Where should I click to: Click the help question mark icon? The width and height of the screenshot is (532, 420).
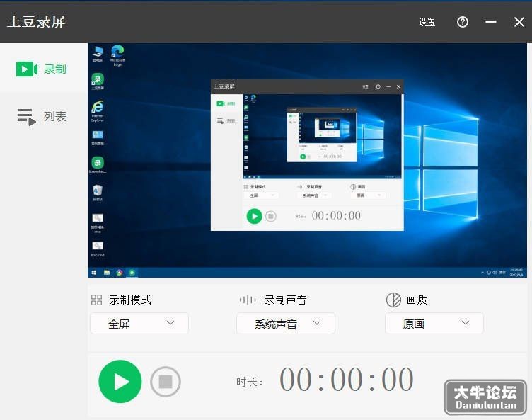[x=463, y=22]
